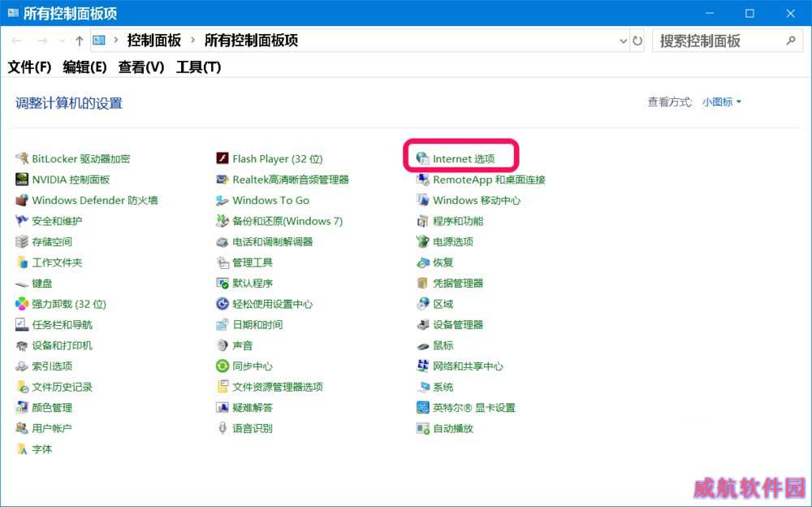Click the refresh button
The width and height of the screenshot is (812, 507).
coord(637,41)
